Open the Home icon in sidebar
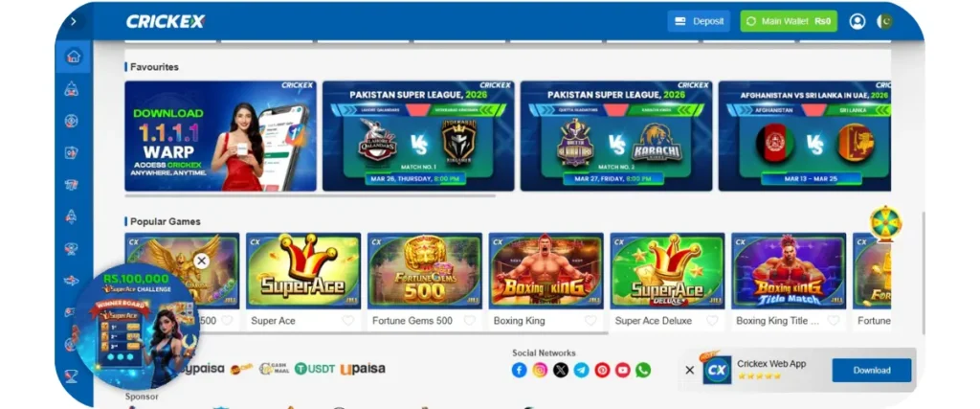This screenshot has height=409, width=980. coord(73,57)
